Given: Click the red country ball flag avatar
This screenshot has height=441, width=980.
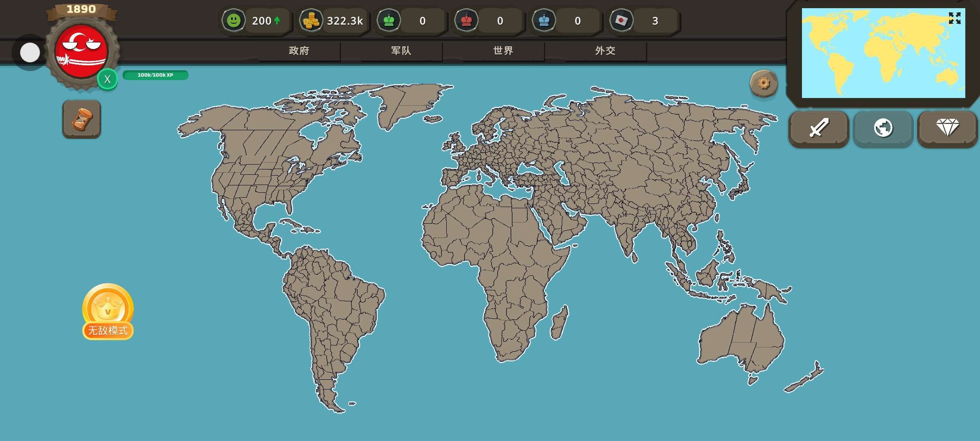Looking at the screenshot, I should point(81,51).
